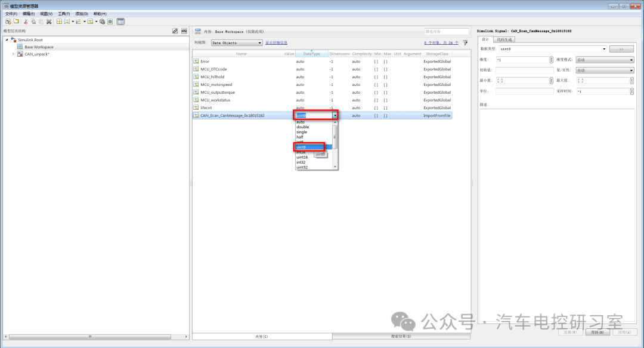Screen dimensions: 644x348
Task: Open the 列视图 Data Objects dropdown
Action: click(x=237, y=43)
